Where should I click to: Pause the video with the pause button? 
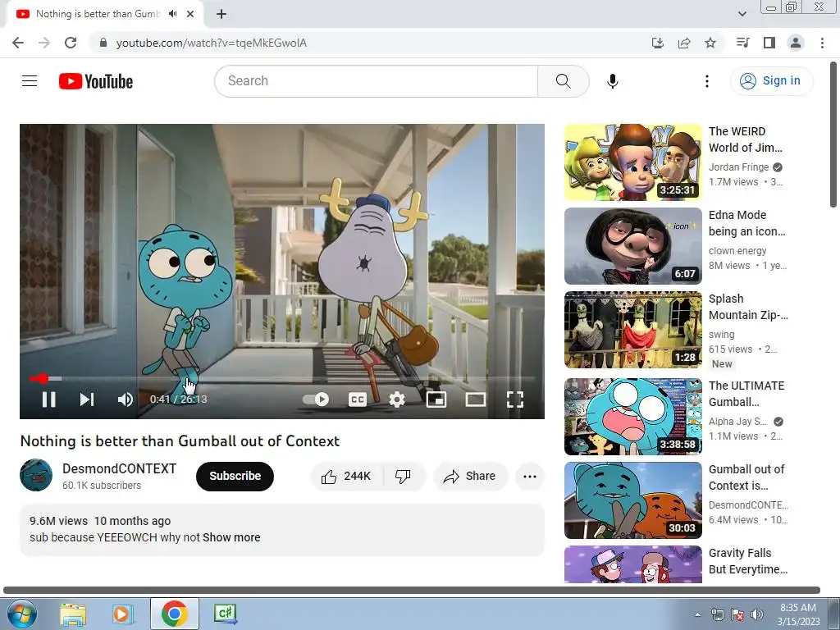click(x=48, y=399)
